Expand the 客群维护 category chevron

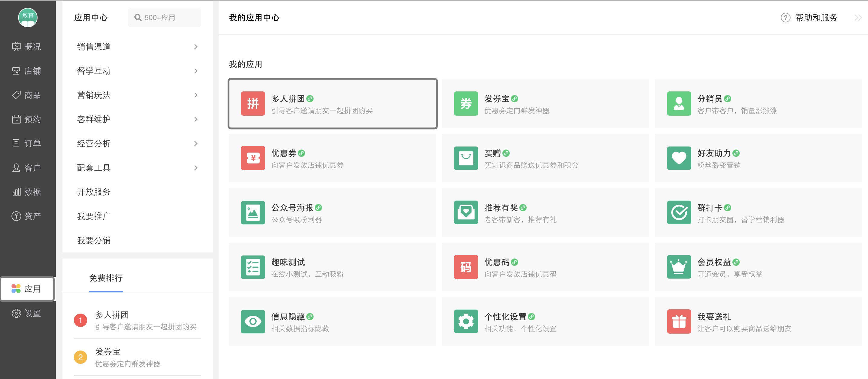pyautogui.click(x=196, y=120)
